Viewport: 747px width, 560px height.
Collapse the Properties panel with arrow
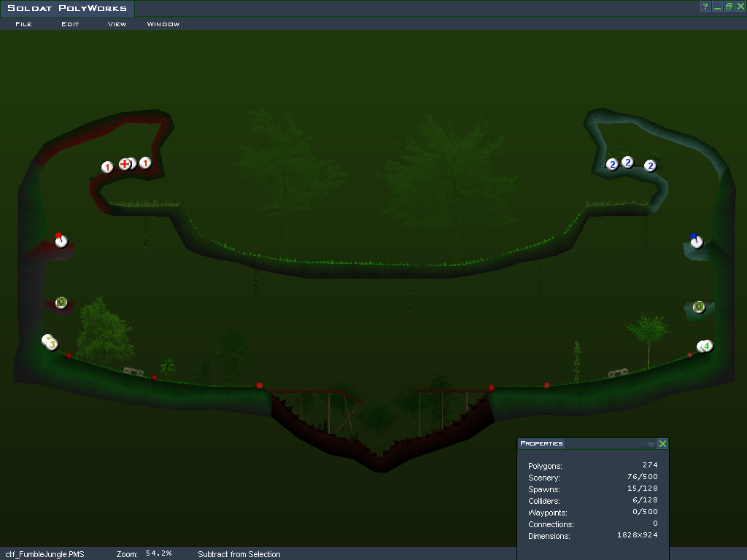point(651,444)
